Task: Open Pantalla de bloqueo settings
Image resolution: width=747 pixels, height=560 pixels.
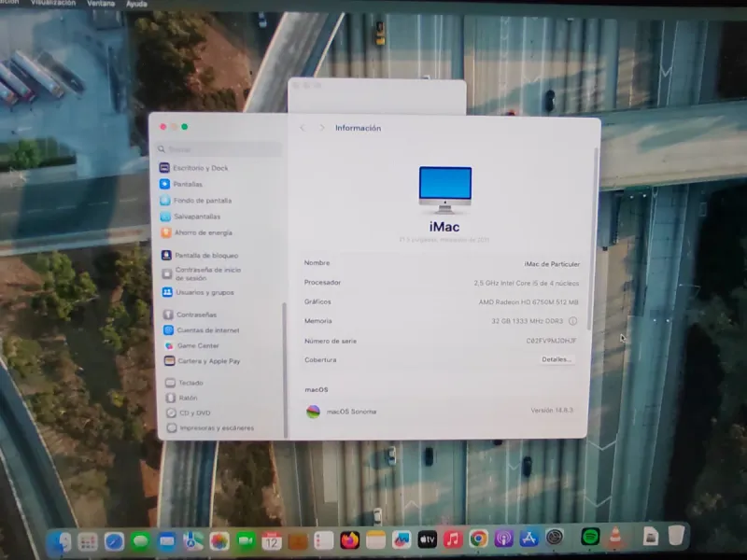Action: pos(200,255)
